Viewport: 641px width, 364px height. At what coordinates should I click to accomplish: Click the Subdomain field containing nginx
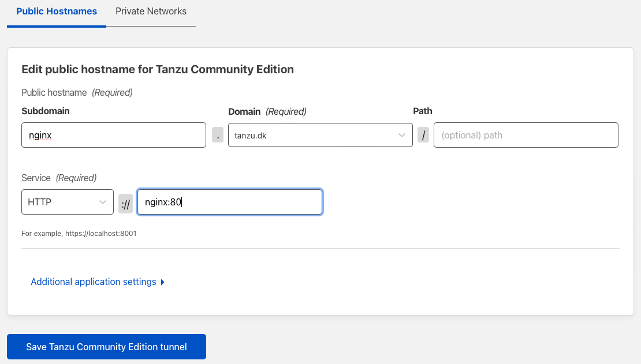114,135
